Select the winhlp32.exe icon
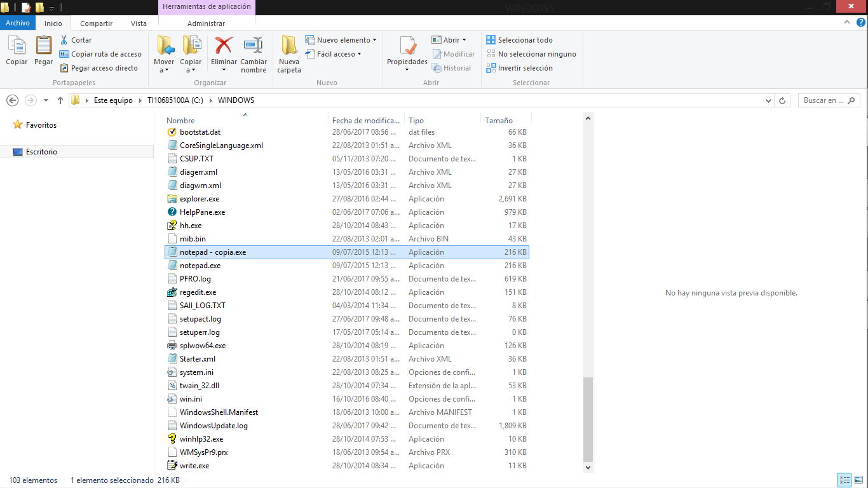 [x=172, y=439]
